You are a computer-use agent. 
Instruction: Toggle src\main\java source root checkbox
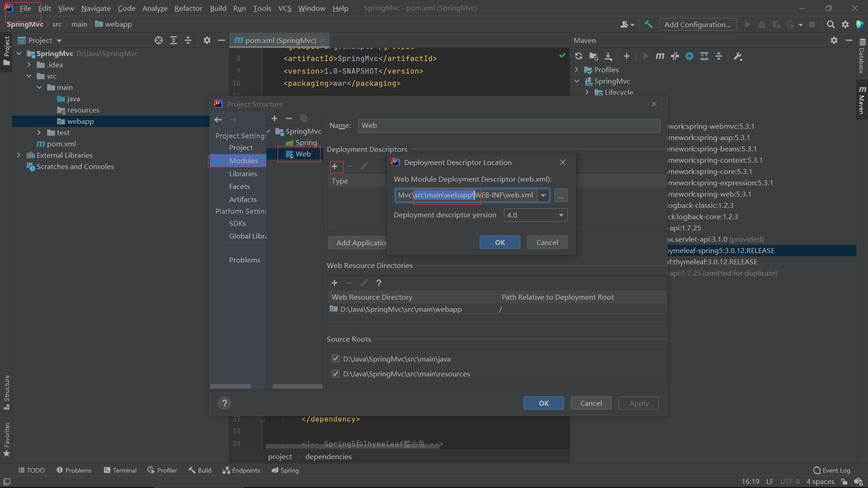tap(335, 359)
